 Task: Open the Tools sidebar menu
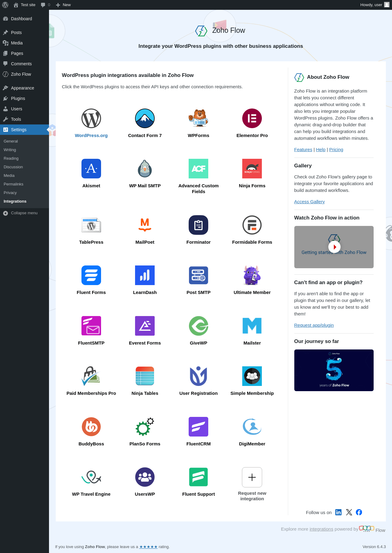[x=24, y=119]
